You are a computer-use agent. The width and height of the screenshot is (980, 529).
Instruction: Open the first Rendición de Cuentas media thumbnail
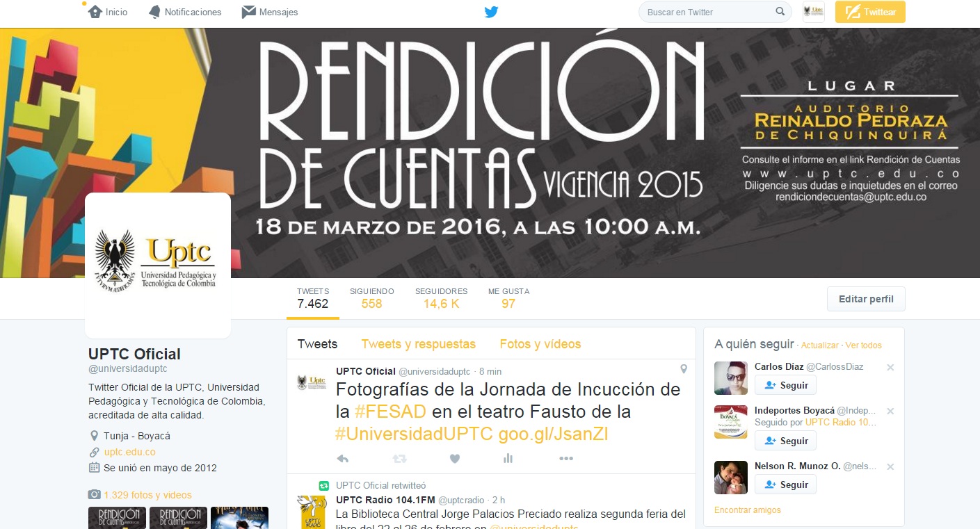pos(117,518)
